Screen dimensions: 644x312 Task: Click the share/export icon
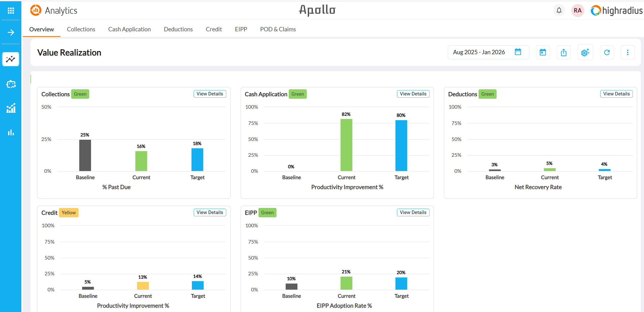(563, 52)
